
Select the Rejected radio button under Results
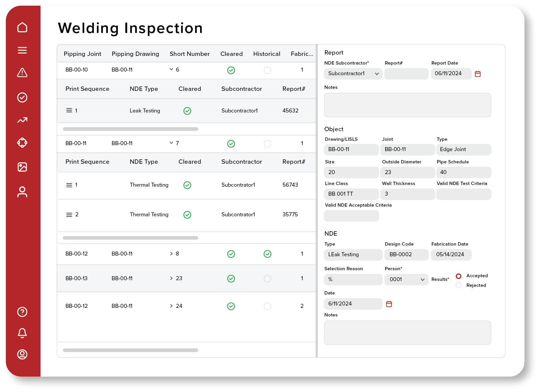pyautogui.click(x=459, y=285)
